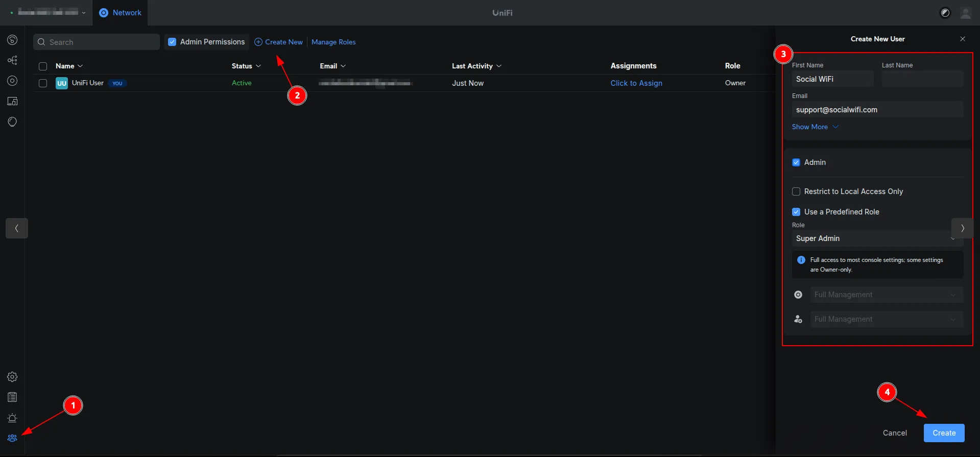Open the Alarm siren icon
Image resolution: width=980 pixels, height=457 pixels.
point(12,418)
